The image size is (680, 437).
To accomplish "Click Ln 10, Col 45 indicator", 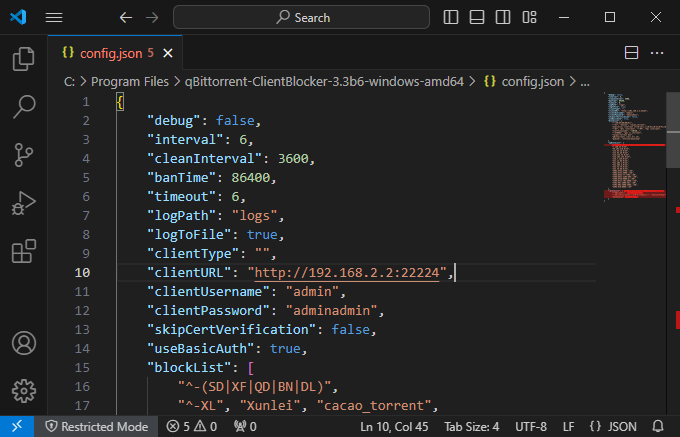I will click(x=394, y=427).
